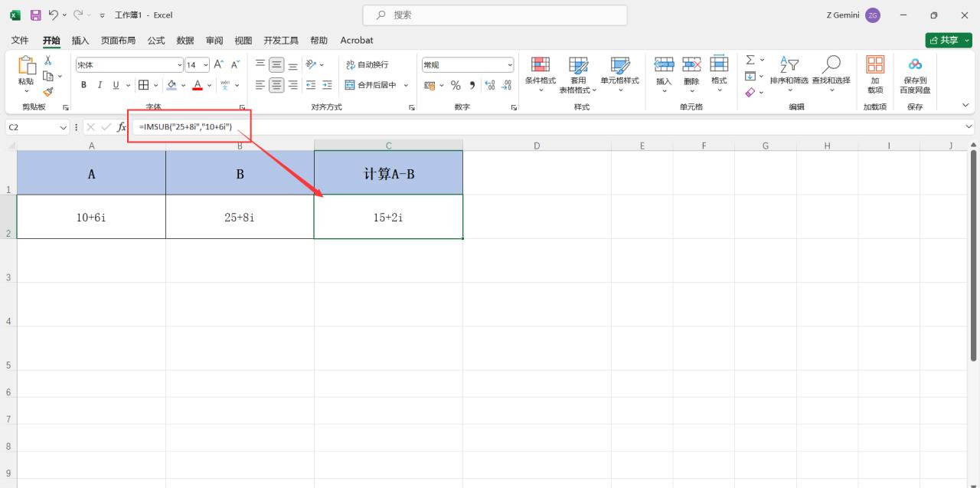Toggle Underline formatting

(116, 85)
